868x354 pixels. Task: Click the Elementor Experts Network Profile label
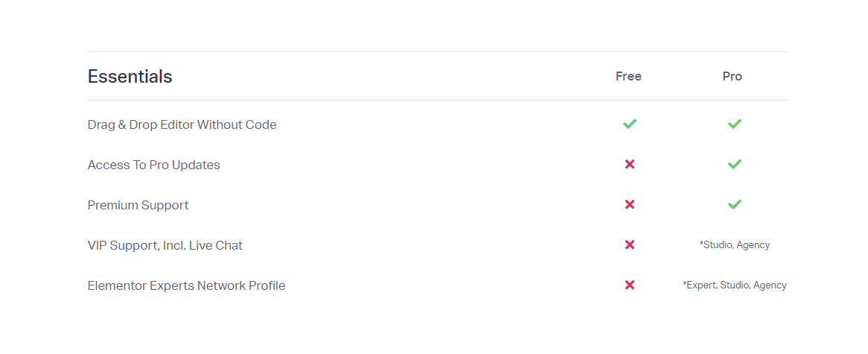[x=187, y=286]
